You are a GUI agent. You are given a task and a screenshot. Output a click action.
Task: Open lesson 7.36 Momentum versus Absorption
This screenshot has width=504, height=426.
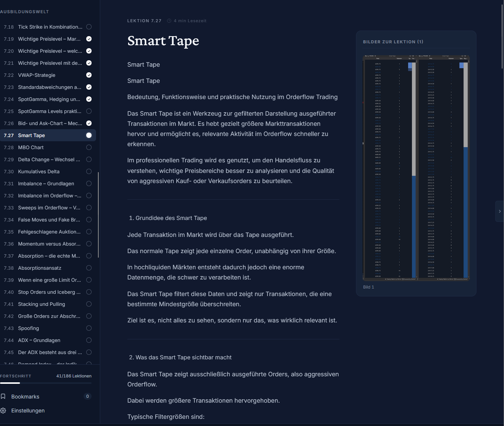tap(48, 244)
